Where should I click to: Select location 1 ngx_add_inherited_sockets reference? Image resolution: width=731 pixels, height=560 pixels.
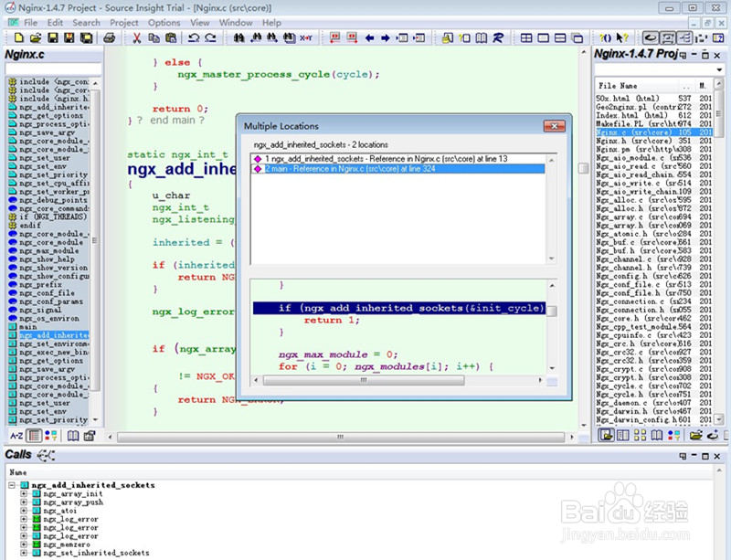[398, 159]
